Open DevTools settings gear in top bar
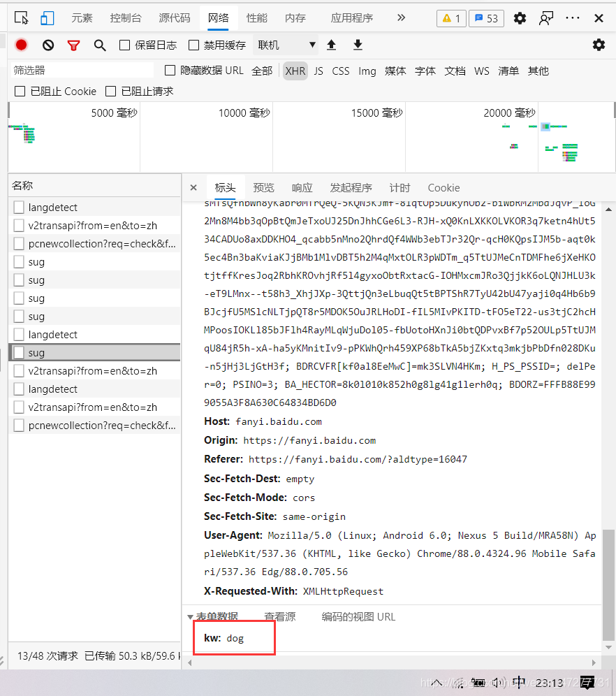This screenshot has height=696, width=616. [x=520, y=18]
